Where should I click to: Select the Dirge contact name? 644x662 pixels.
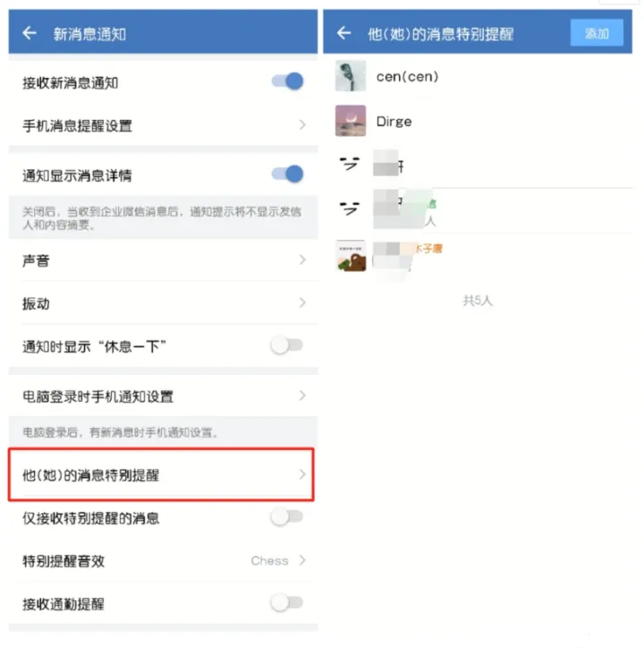click(x=394, y=122)
